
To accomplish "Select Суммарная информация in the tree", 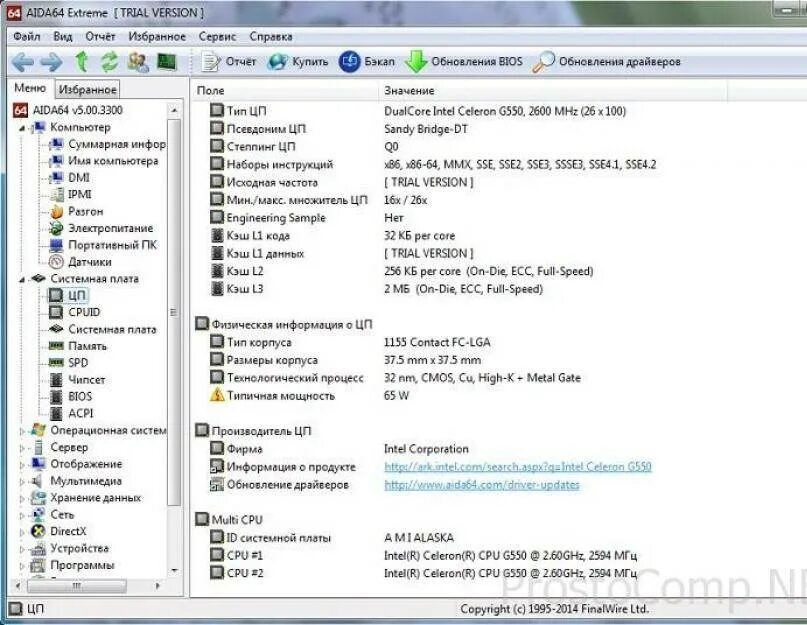I will (x=108, y=144).
